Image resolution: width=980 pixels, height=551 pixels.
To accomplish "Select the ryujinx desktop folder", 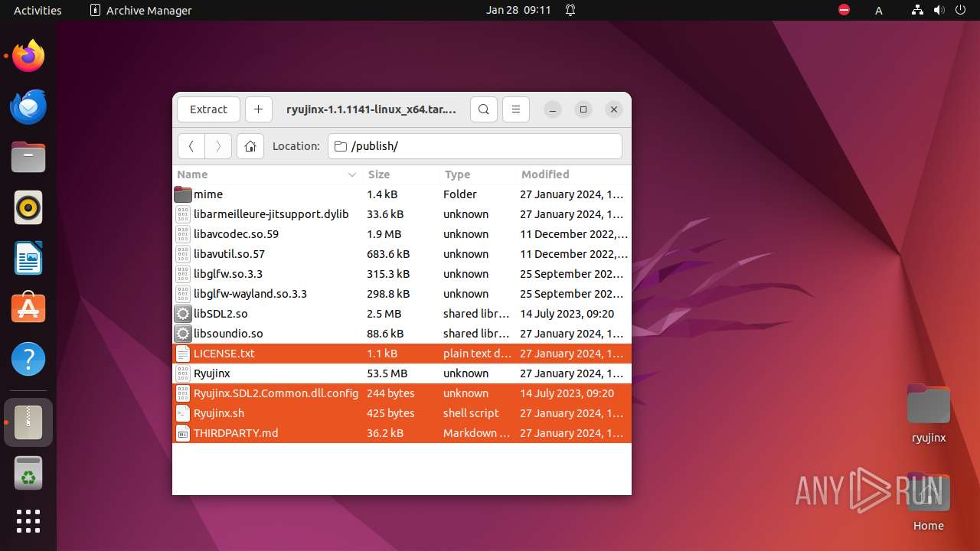I will tap(929, 414).
